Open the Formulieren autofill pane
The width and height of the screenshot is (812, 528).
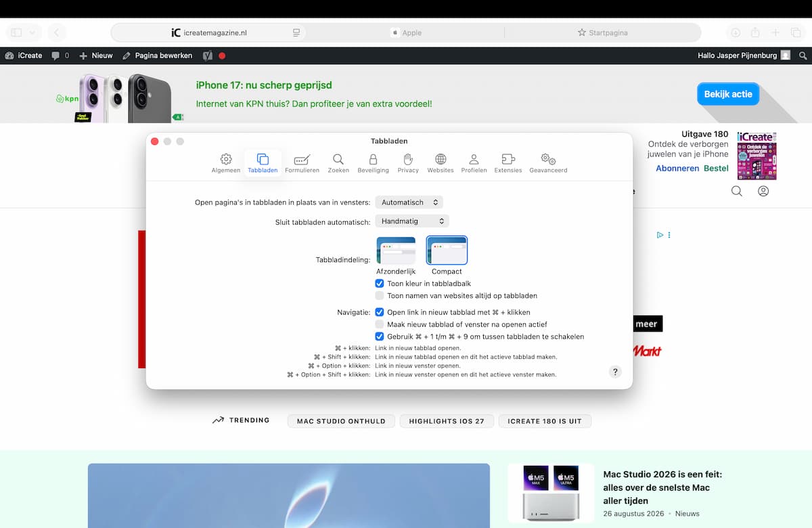point(302,164)
